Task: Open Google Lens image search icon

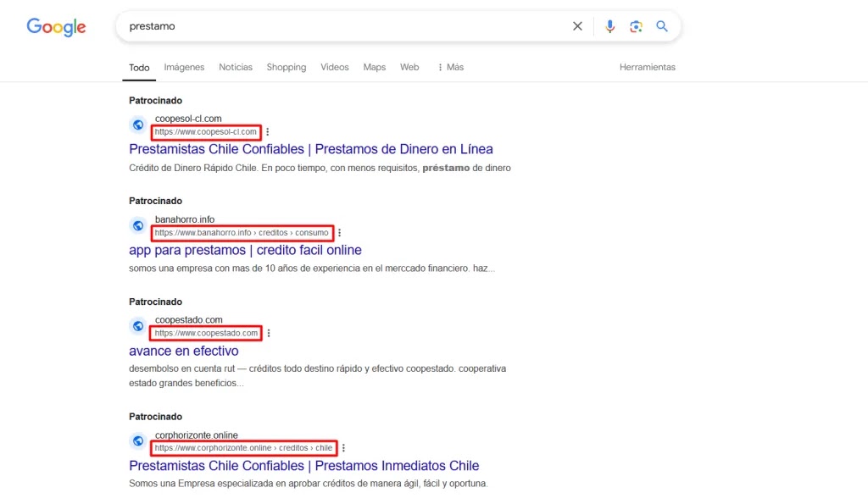Action: coord(636,26)
